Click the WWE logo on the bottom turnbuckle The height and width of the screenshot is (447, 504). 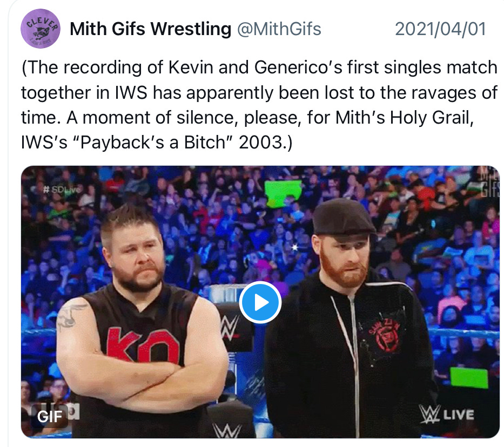pyautogui.click(x=227, y=430)
